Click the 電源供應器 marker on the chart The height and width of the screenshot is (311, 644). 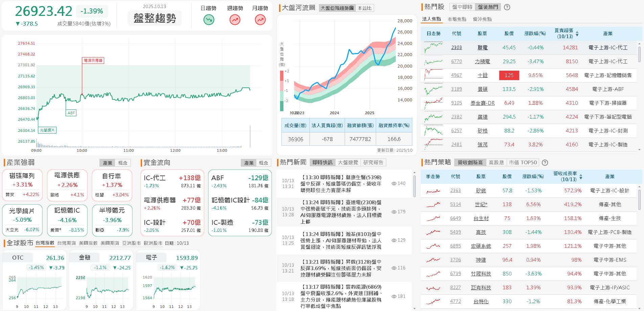pos(93,61)
